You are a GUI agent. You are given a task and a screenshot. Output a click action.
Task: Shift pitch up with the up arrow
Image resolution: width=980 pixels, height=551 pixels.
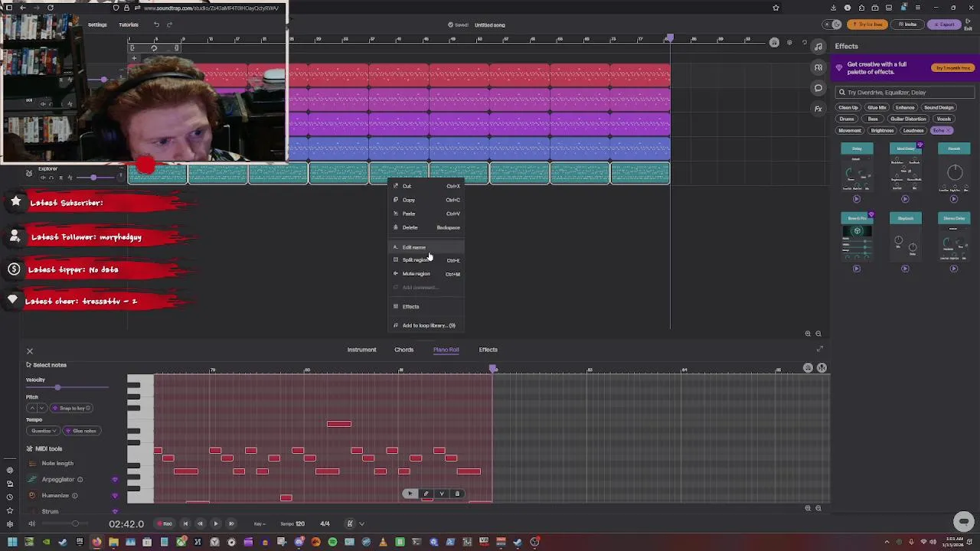(33, 408)
